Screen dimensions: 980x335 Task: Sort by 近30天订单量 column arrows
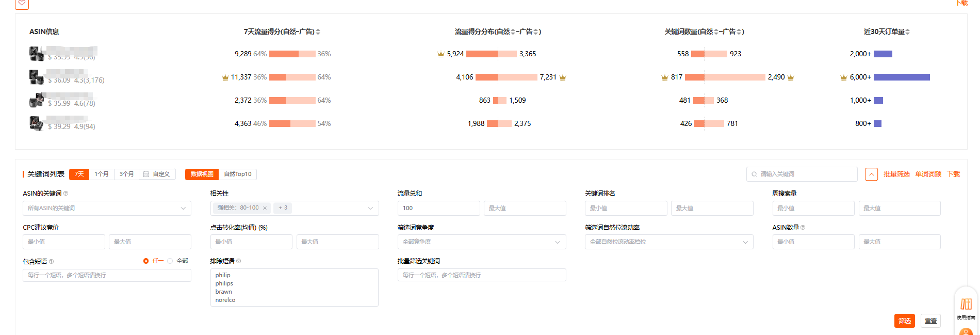coord(907,32)
